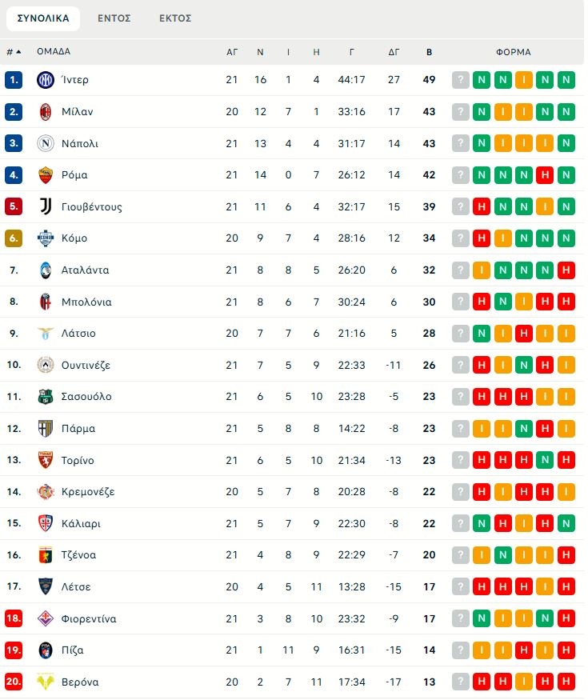The height and width of the screenshot is (700, 588).
Task: Click the Juventus club crest icon
Action: click(x=46, y=206)
